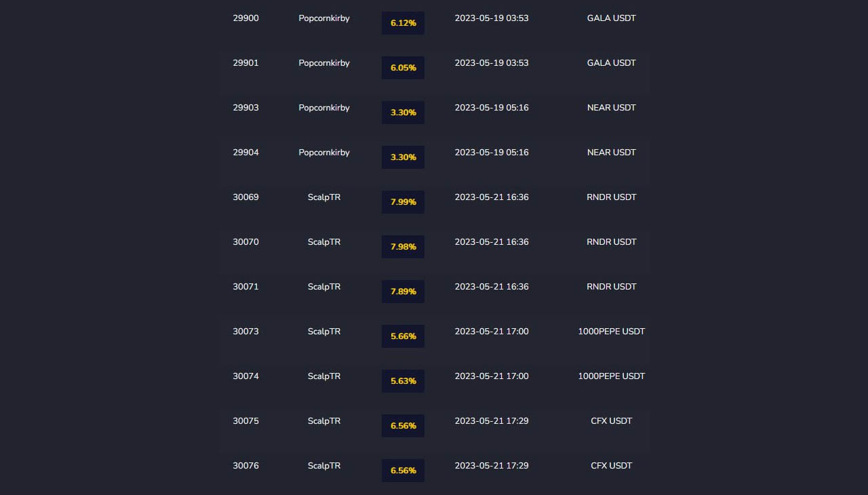Click timestamp 2023-05-19 05:16 in row 29903
This screenshot has width=868, height=495.
pyautogui.click(x=491, y=108)
